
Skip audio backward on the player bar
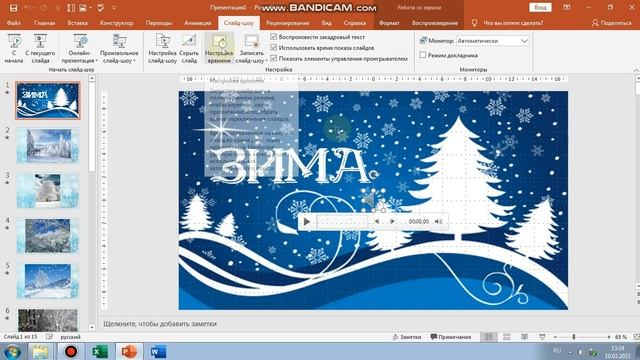tap(377, 222)
